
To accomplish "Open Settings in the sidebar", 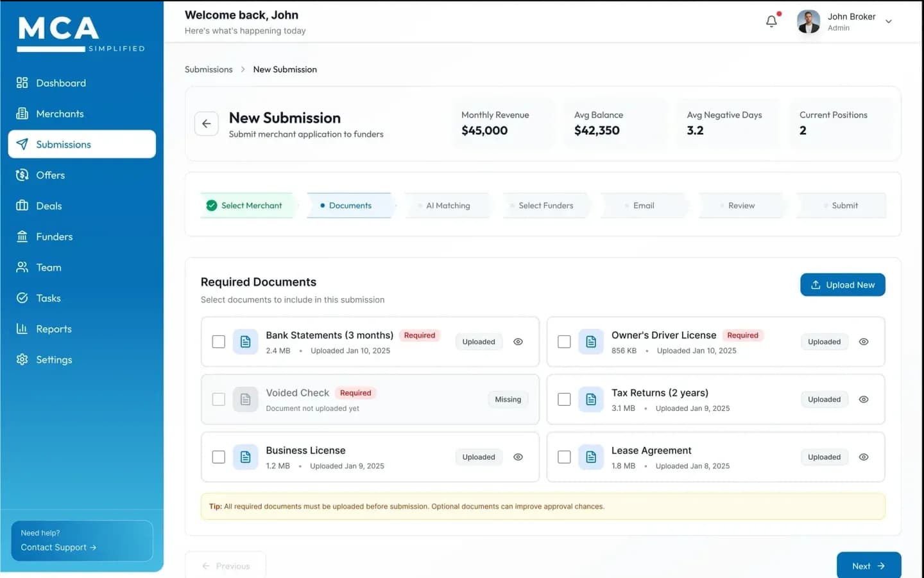I will tap(82, 360).
